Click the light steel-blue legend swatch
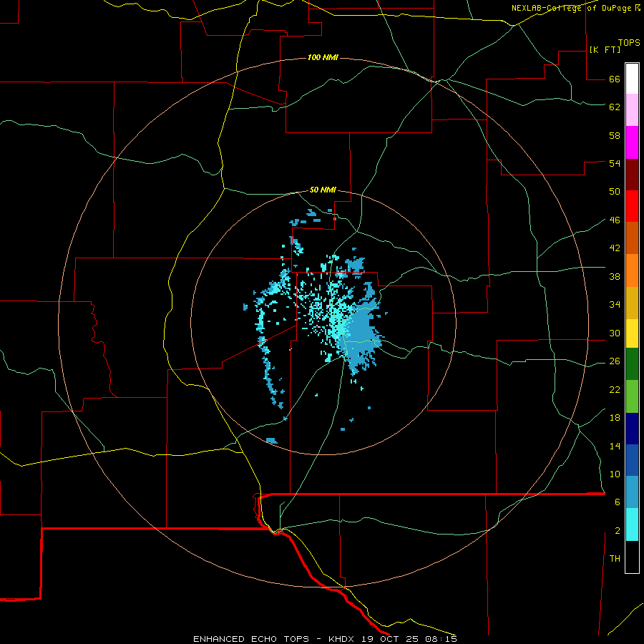Screen dimensions: 644x644 coord(632,492)
